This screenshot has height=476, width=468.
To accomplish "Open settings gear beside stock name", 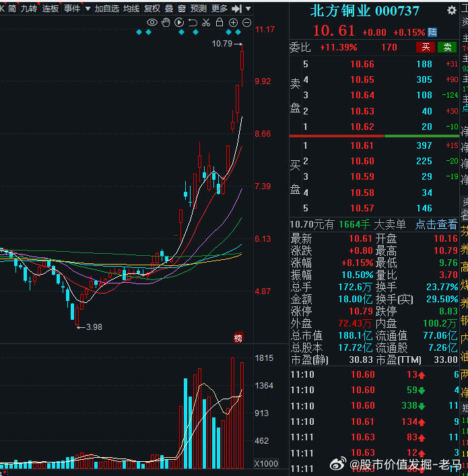I will point(452,11).
